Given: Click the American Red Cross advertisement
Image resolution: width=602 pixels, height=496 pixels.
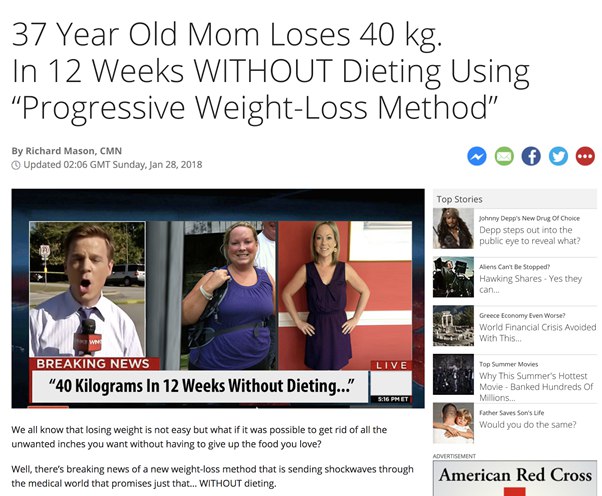Looking at the screenshot, I should click(515, 478).
